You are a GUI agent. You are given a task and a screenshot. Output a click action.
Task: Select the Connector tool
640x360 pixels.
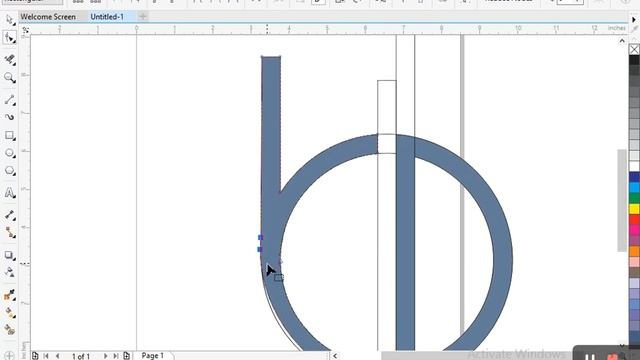point(9,233)
